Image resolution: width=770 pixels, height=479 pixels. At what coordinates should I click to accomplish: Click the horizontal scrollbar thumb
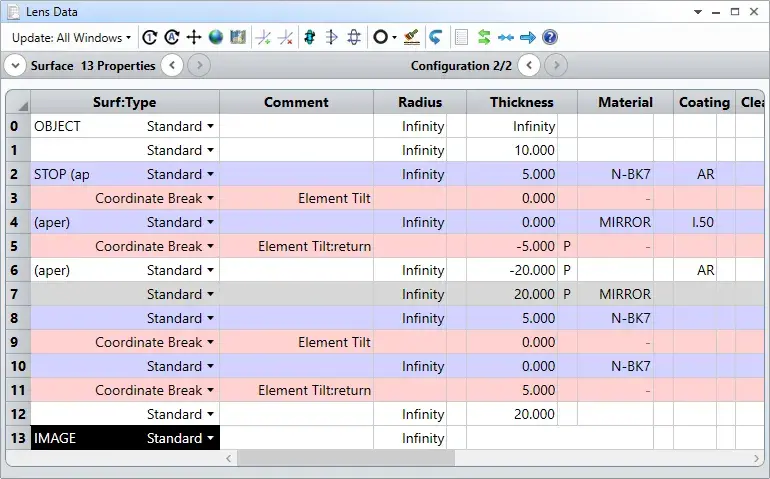(346, 458)
